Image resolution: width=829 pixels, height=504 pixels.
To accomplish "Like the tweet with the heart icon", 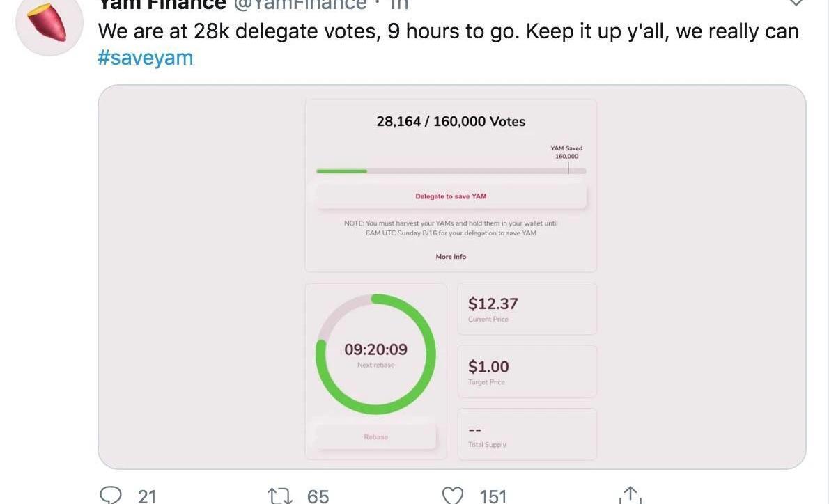I will click(x=453, y=496).
